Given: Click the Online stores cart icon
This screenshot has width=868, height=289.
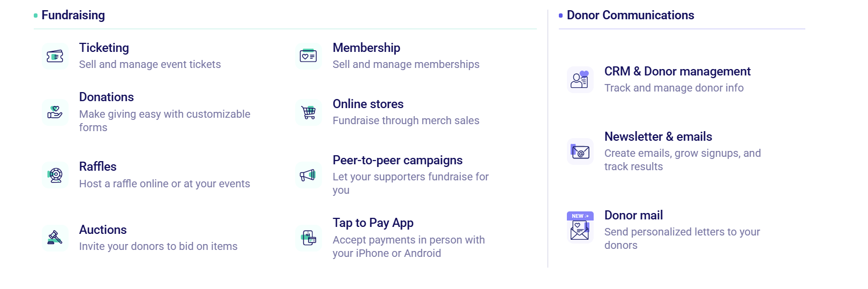Looking at the screenshot, I should coord(309,112).
